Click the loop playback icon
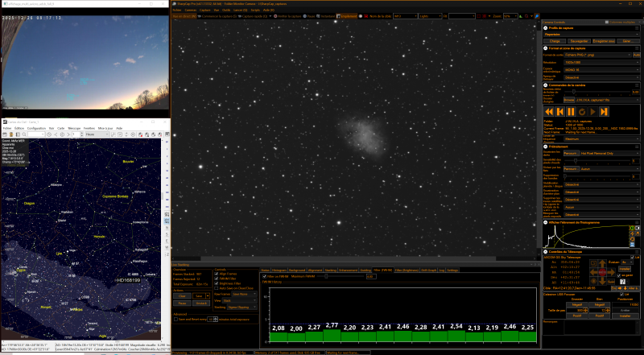Screen dimensions: 644x355 click(582, 111)
